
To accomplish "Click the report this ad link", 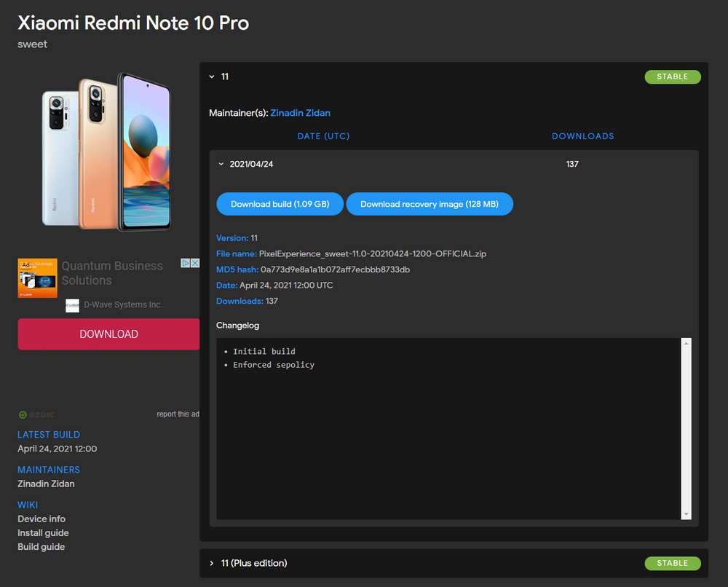I will click(x=178, y=414).
